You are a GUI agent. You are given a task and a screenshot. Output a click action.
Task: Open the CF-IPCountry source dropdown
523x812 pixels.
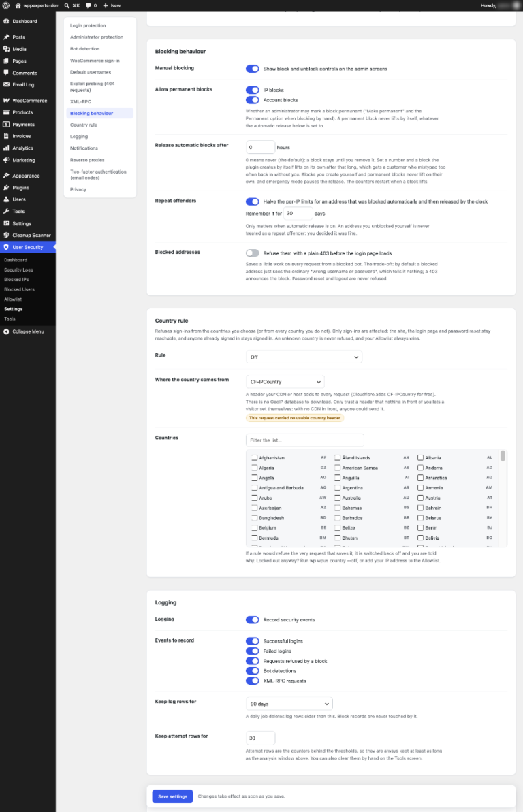click(x=285, y=382)
